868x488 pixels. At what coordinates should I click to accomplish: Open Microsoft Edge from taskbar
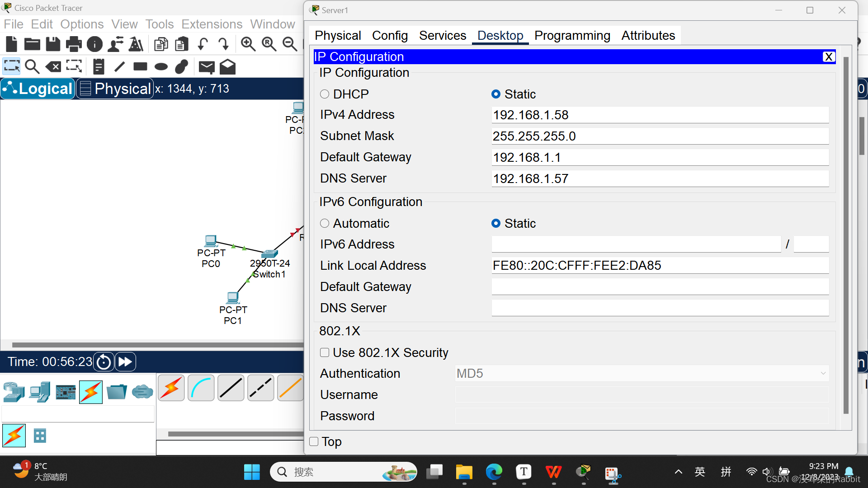[x=494, y=472]
